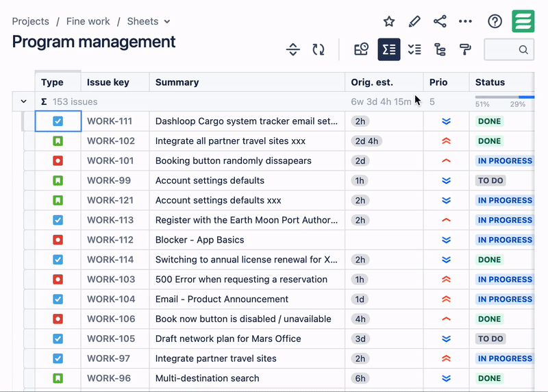
Task: Click the pencil edit icon
Action: (414, 21)
